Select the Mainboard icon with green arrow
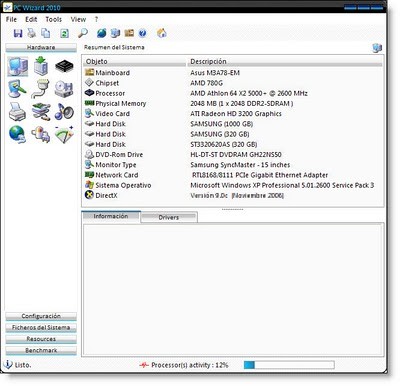 pos(41,66)
